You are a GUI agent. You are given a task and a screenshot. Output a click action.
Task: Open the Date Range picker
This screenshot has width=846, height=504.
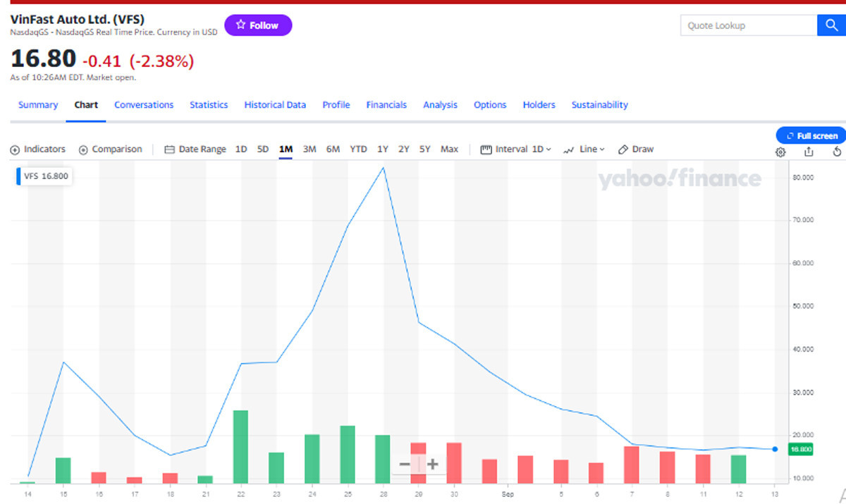[x=195, y=149]
